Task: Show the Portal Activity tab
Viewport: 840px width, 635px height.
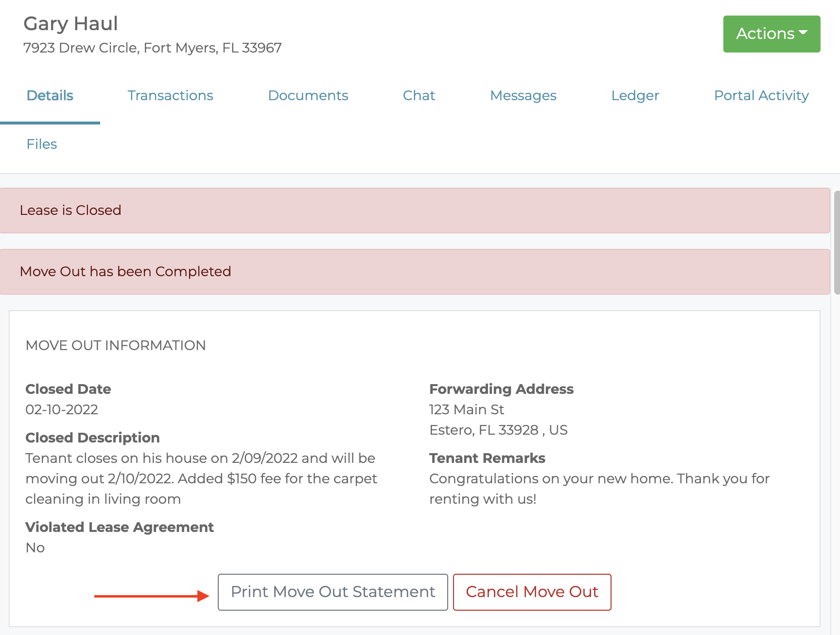Action: [761, 96]
